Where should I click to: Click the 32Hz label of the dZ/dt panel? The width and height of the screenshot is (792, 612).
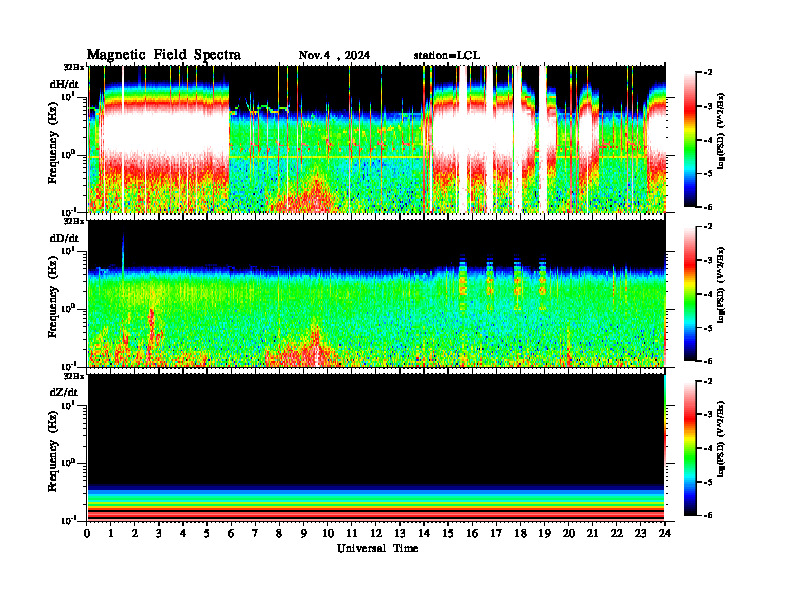pyautogui.click(x=74, y=375)
